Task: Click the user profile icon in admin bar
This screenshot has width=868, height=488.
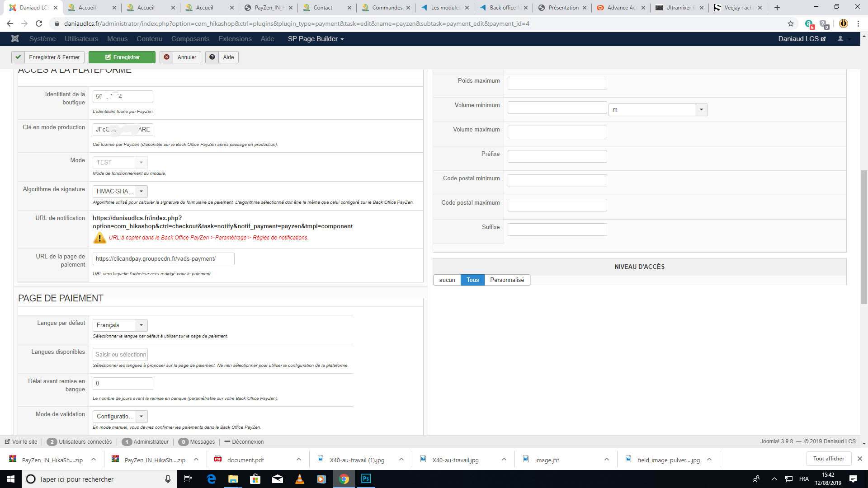Action: point(840,39)
